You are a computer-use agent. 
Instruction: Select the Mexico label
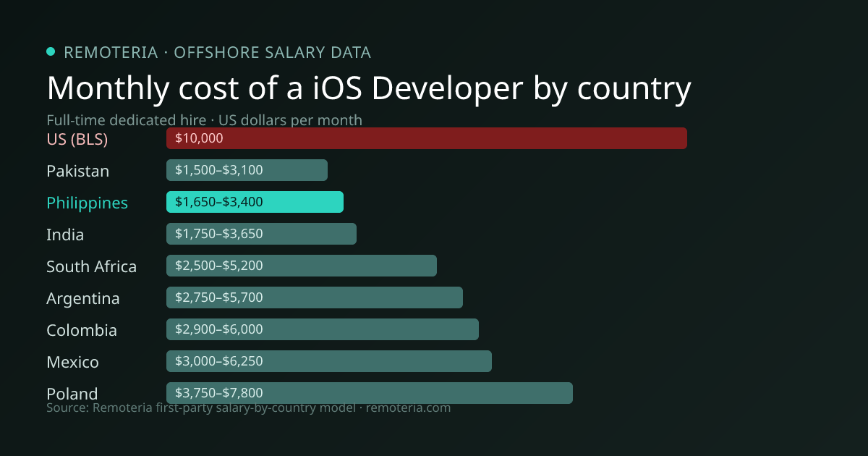(72, 362)
